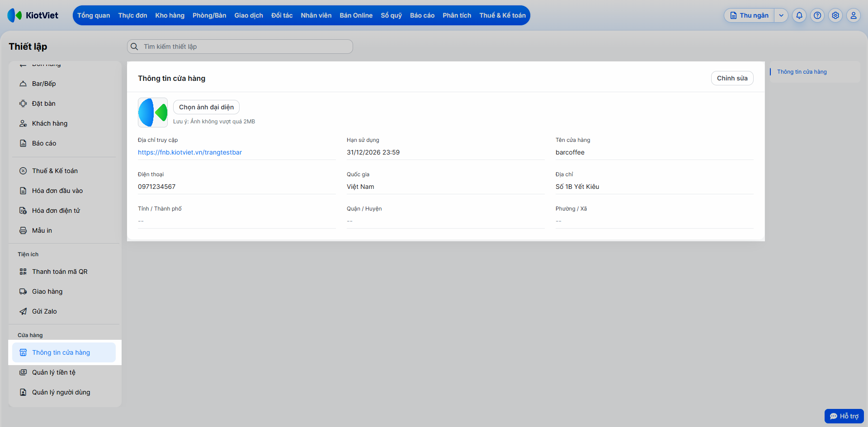Click the Mẫu in printer icon
The height and width of the screenshot is (427, 868).
tap(23, 230)
